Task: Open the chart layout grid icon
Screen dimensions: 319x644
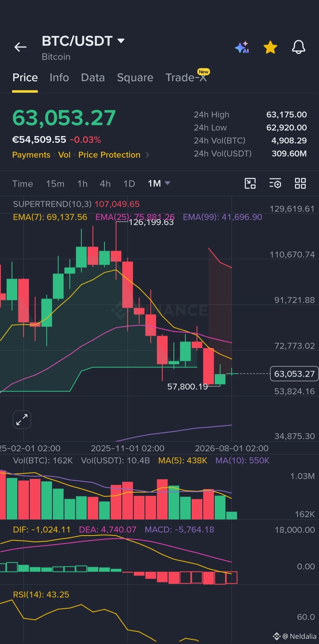Action: (x=300, y=183)
